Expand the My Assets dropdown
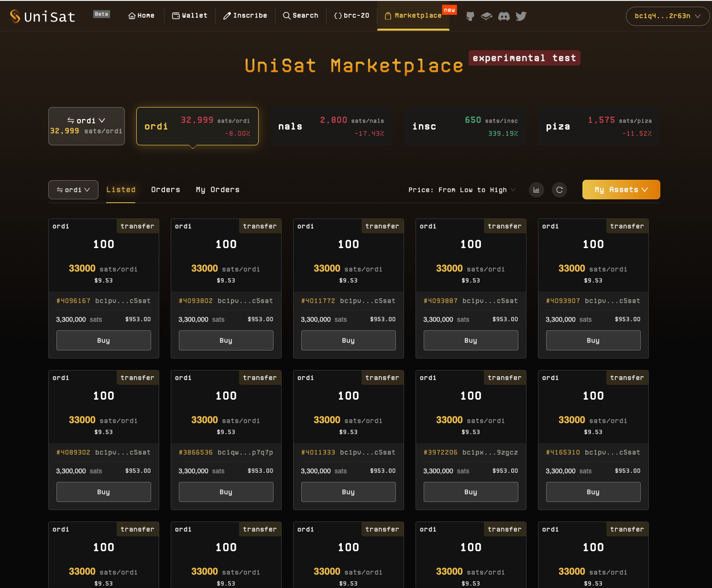 [x=621, y=190]
